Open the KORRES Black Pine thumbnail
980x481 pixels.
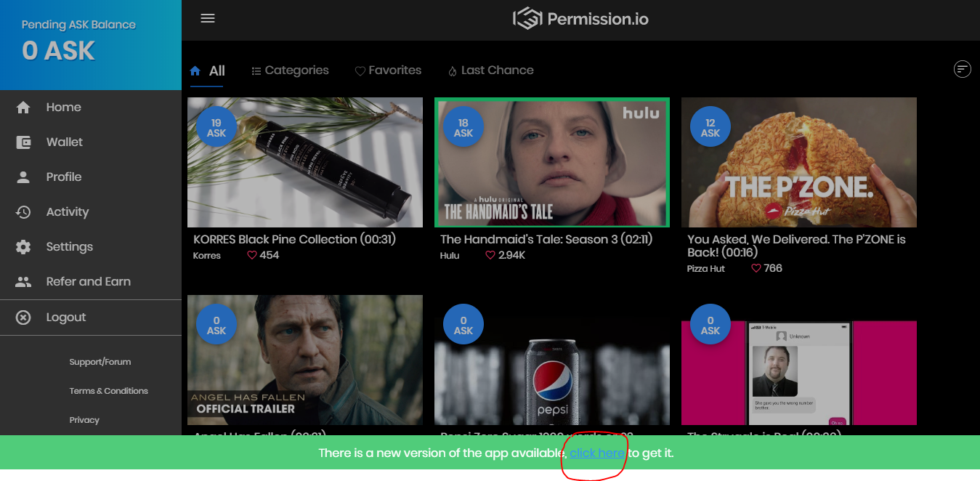(x=305, y=163)
